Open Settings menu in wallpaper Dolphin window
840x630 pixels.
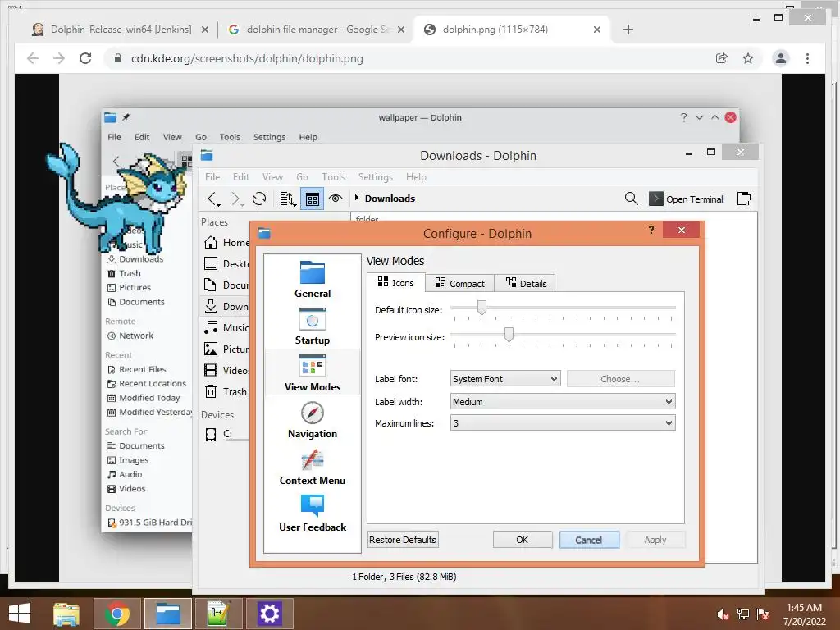(x=269, y=137)
